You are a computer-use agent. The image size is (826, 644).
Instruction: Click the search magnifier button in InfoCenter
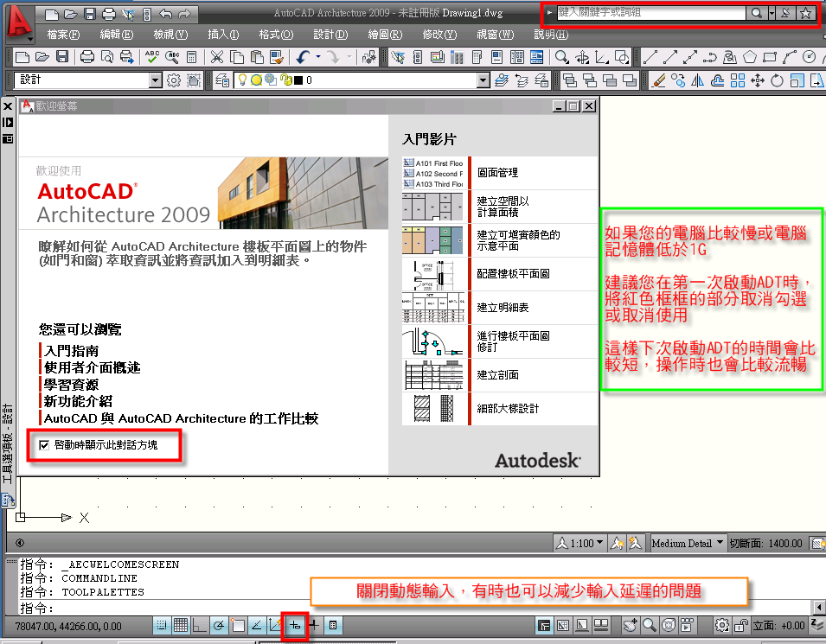(x=757, y=13)
